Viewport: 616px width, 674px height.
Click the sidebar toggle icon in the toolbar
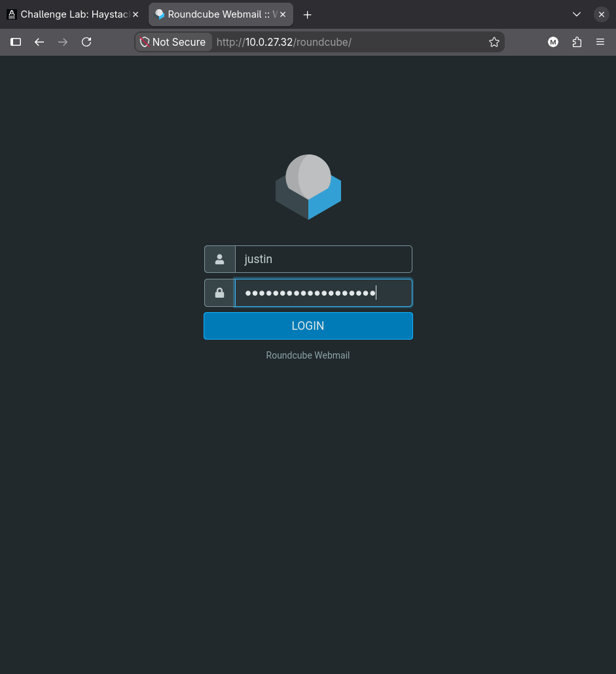click(16, 42)
